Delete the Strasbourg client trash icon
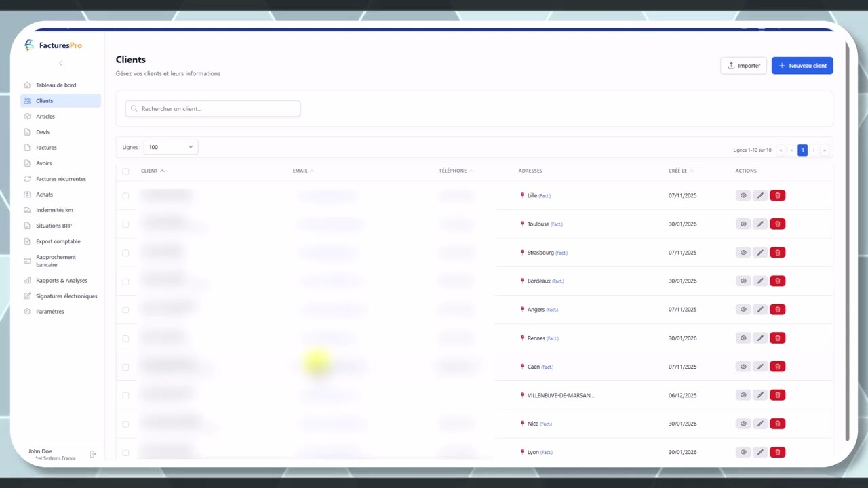The height and width of the screenshot is (488, 868). (x=778, y=252)
